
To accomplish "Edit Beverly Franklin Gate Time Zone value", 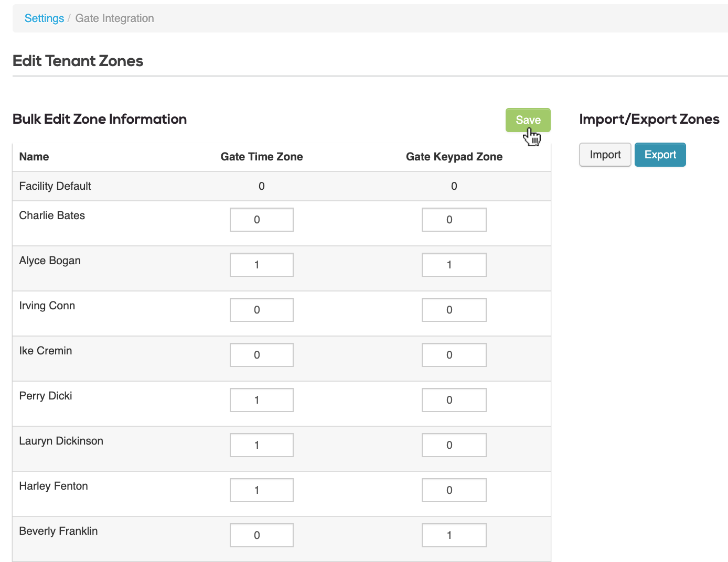I will (x=261, y=535).
